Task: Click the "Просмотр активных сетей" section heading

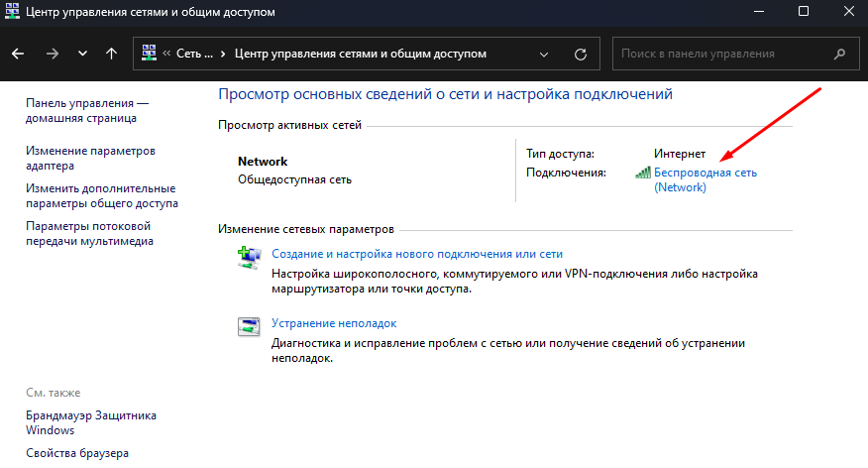Action: coord(289,125)
